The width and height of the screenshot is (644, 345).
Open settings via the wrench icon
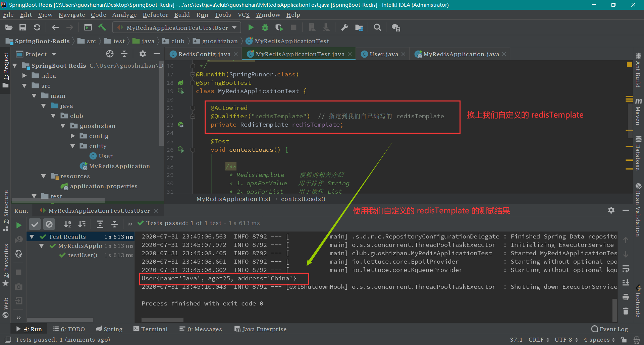(344, 27)
